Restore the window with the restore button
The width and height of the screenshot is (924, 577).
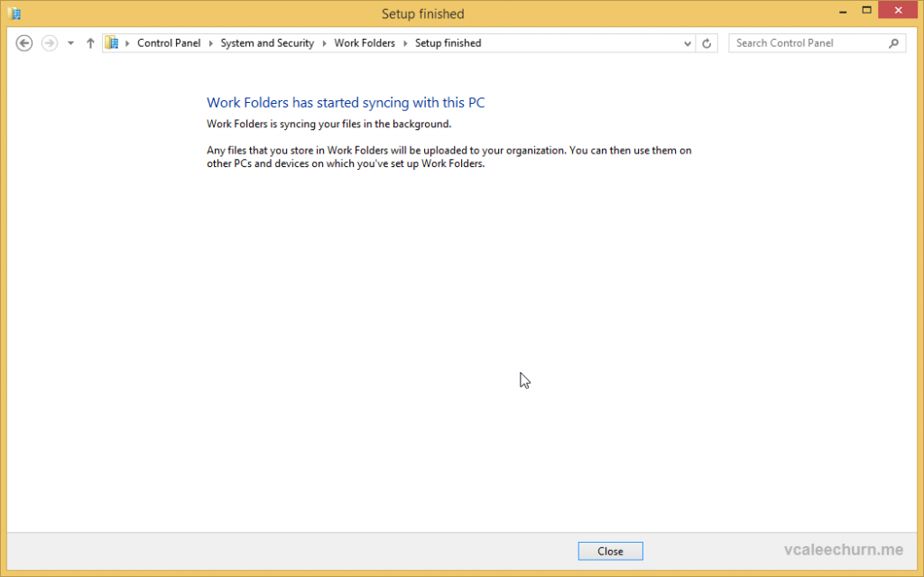click(867, 11)
